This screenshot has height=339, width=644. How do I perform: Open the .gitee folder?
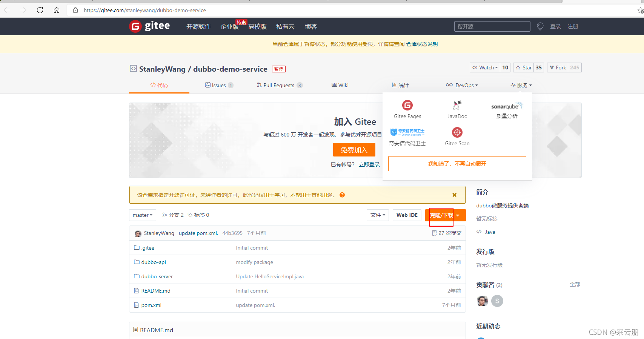pos(148,248)
